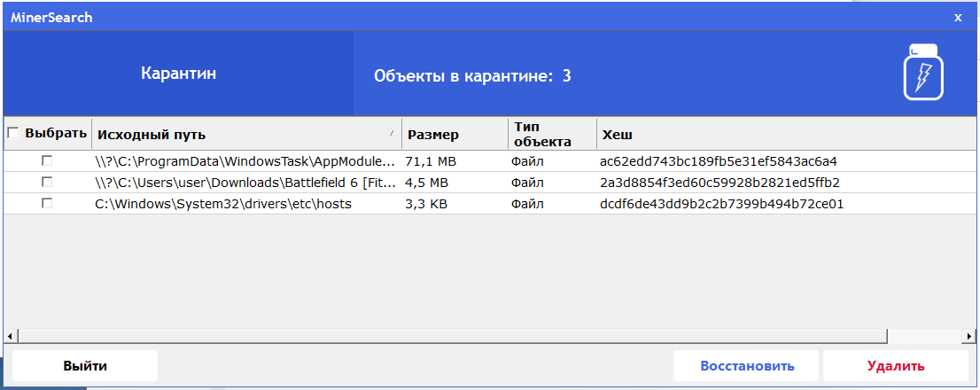The height and width of the screenshot is (390, 980).
Task: Select the WindowsTask\AppModule path cell
Action: pos(246,161)
